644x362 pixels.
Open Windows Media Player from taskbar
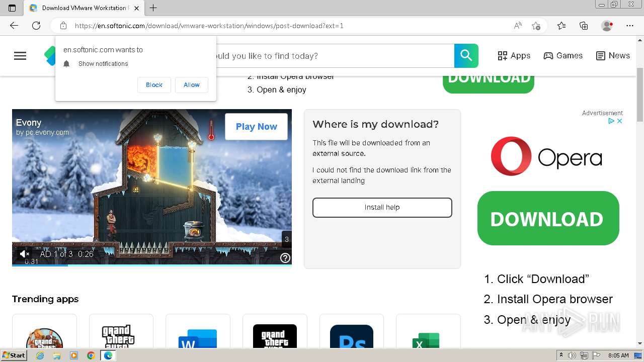pos(74,355)
